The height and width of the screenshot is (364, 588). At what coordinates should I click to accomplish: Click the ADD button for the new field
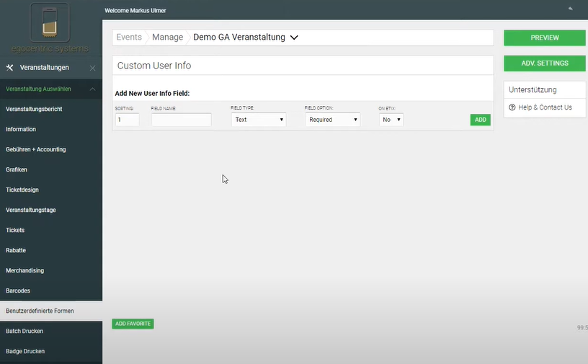pos(480,120)
